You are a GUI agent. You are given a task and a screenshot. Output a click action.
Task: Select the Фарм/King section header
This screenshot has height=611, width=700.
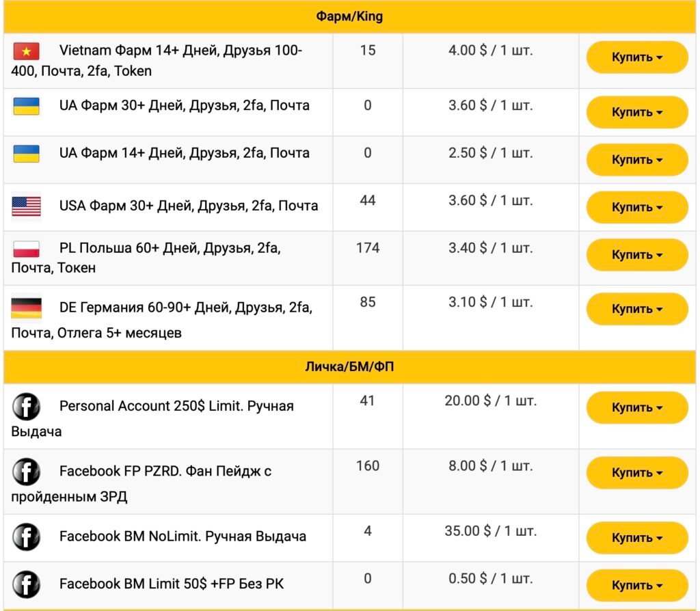coord(349,17)
